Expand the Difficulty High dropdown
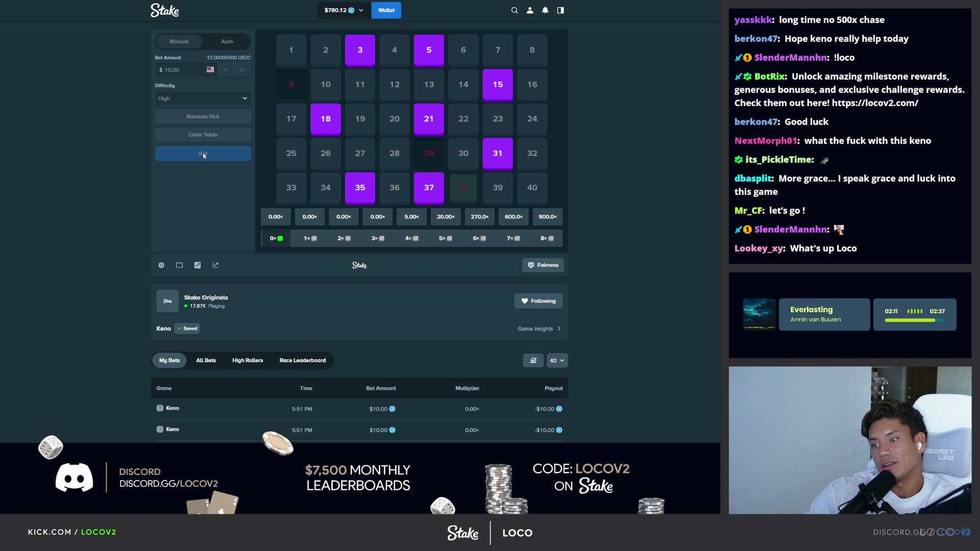This screenshot has width=980, height=551. click(203, 98)
